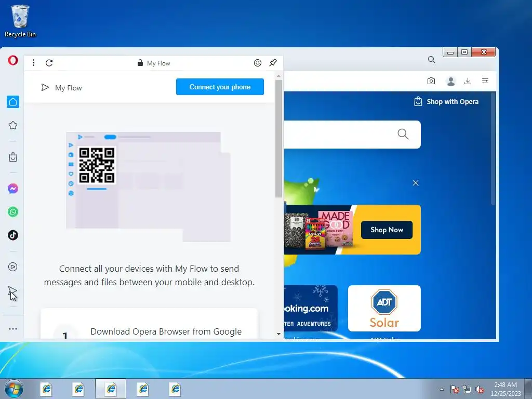The width and height of the screenshot is (532, 399).
Task: Open the Opera menu logo
Action: coord(13,60)
